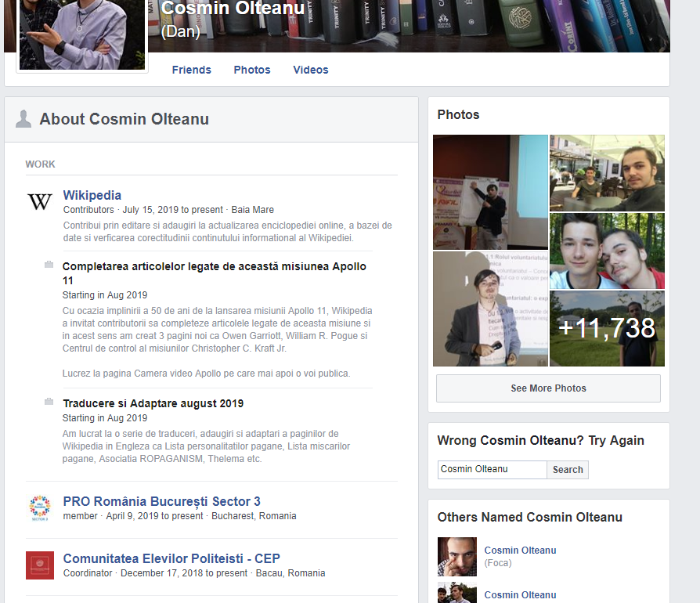
Task: Switch to the Photos tab
Action: coord(252,70)
